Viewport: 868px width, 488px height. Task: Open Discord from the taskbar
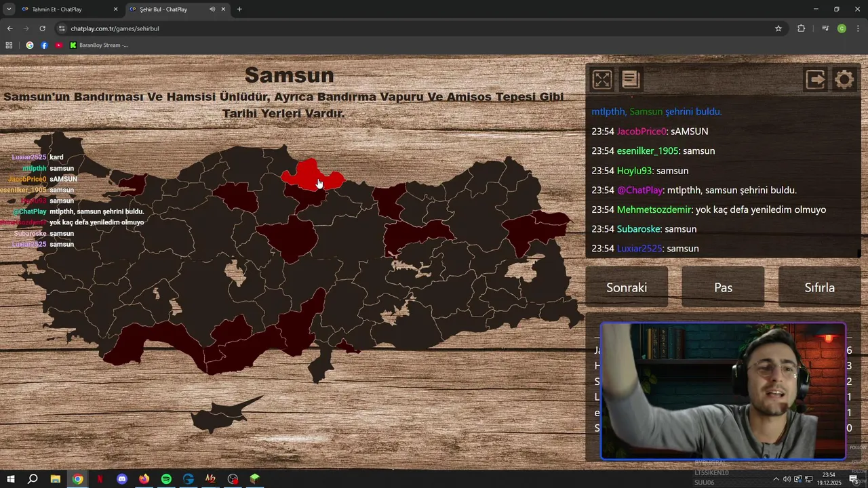(122, 479)
